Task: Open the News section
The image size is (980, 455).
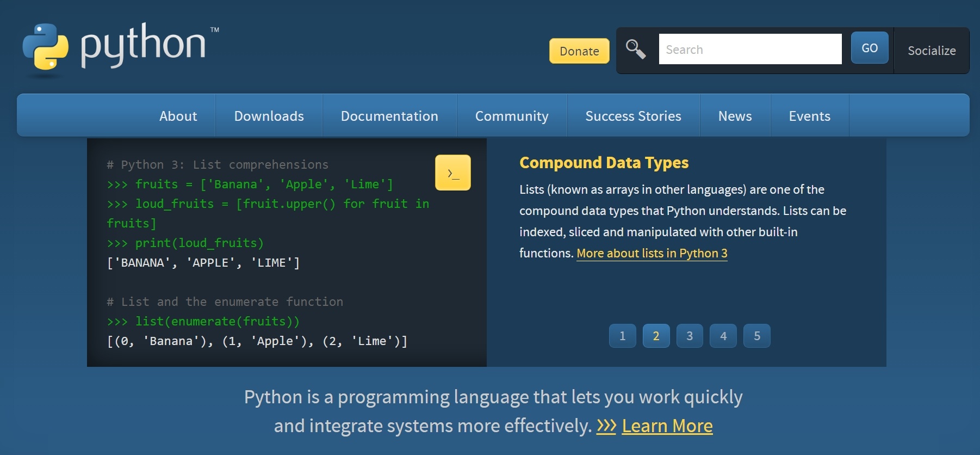Action: tap(735, 116)
